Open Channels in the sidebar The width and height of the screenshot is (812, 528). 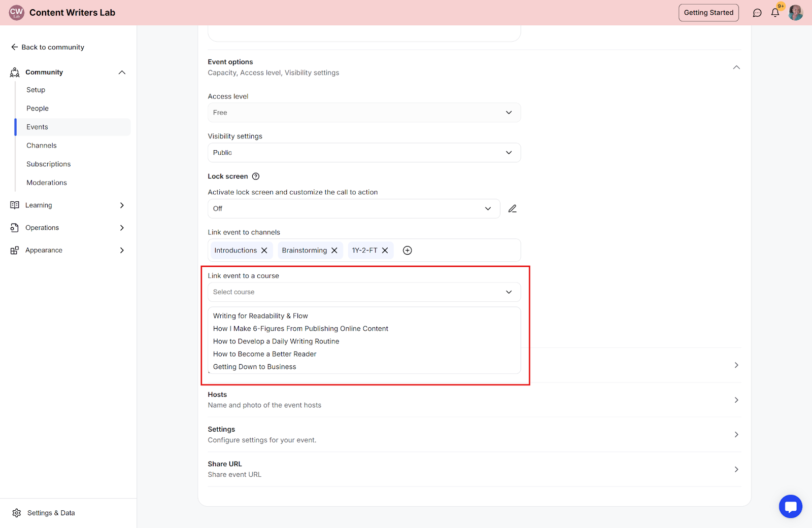(42, 146)
